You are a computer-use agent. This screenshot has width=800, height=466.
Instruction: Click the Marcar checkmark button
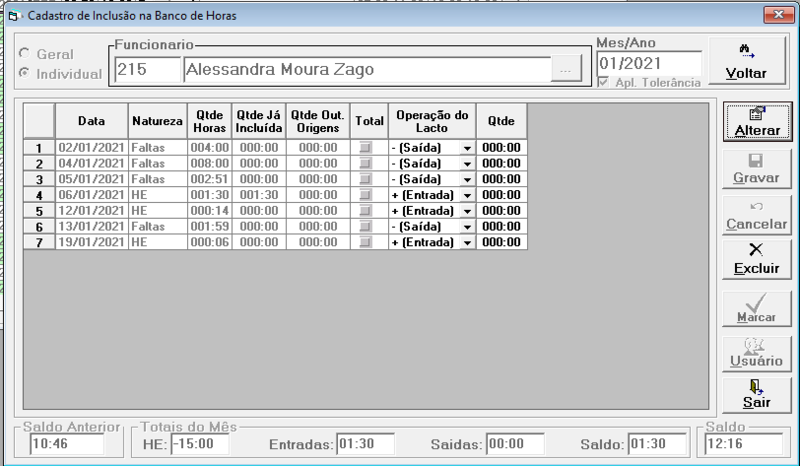[x=756, y=309]
